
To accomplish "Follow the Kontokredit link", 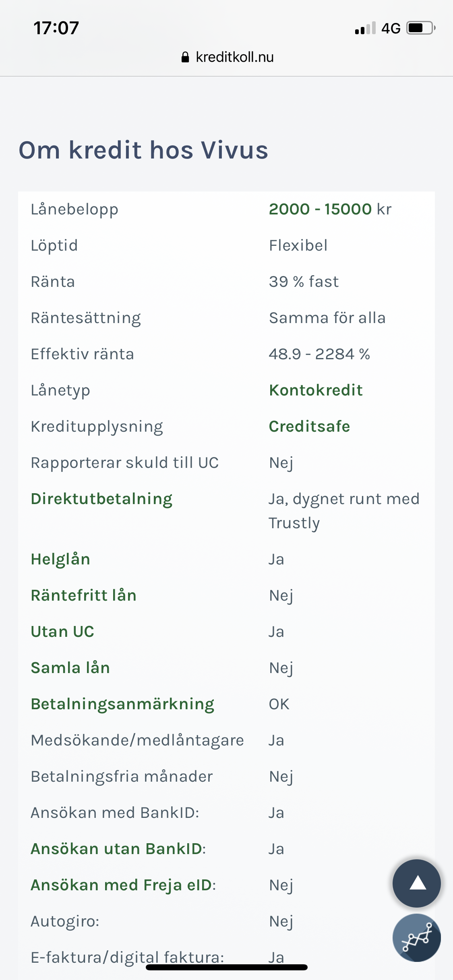I will (316, 390).
